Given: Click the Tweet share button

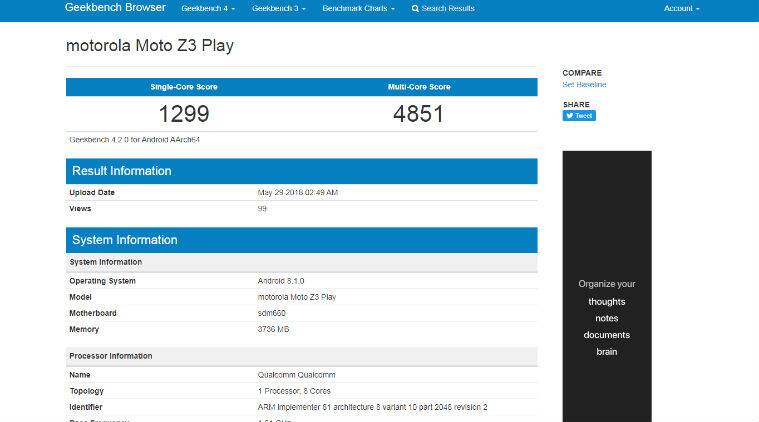Looking at the screenshot, I should (579, 116).
